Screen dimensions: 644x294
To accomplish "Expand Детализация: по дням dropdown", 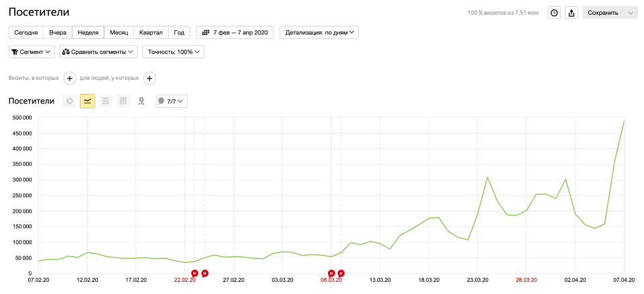I will 319,32.
